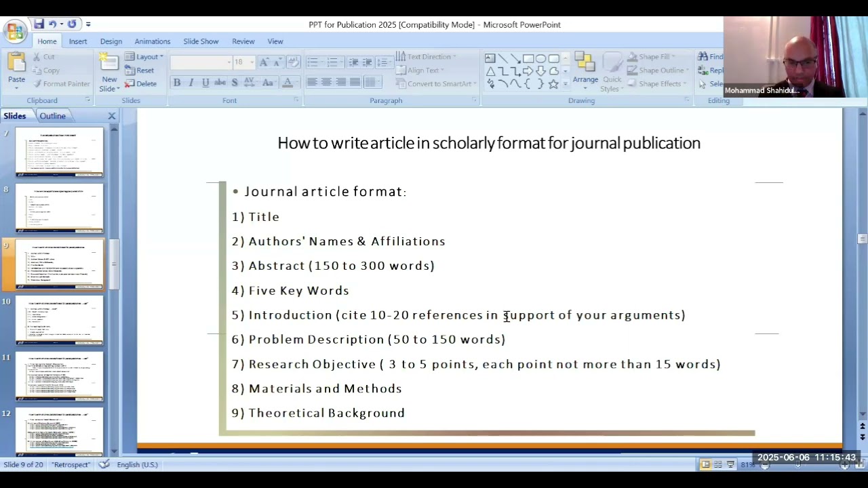This screenshot has width=868, height=488.
Task: Select slide 8 thumbnail
Action: 60,208
